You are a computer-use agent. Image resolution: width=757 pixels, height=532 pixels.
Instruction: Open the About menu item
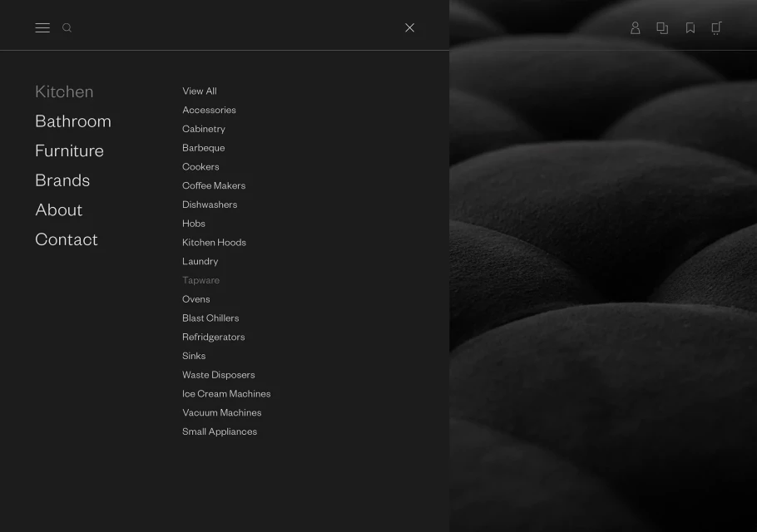click(59, 209)
